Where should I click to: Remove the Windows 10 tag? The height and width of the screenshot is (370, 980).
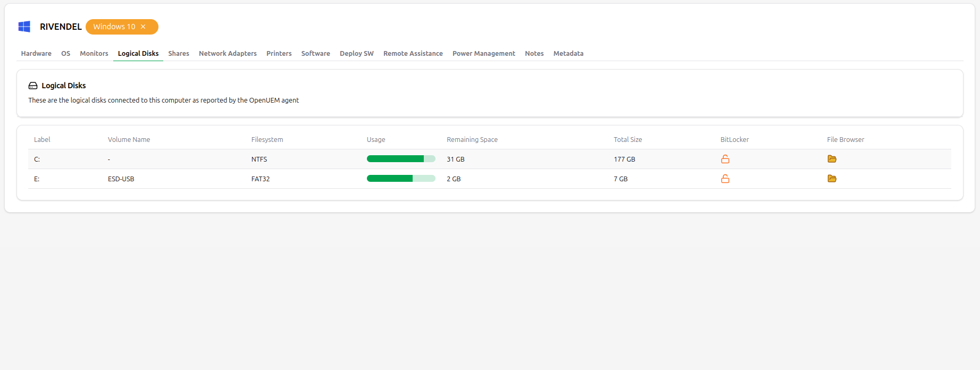(143, 27)
